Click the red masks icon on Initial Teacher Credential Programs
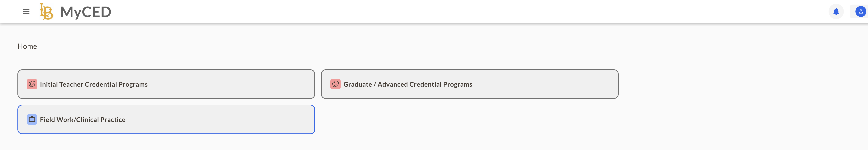Screen dimensions: 868x150 [x=32, y=84]
